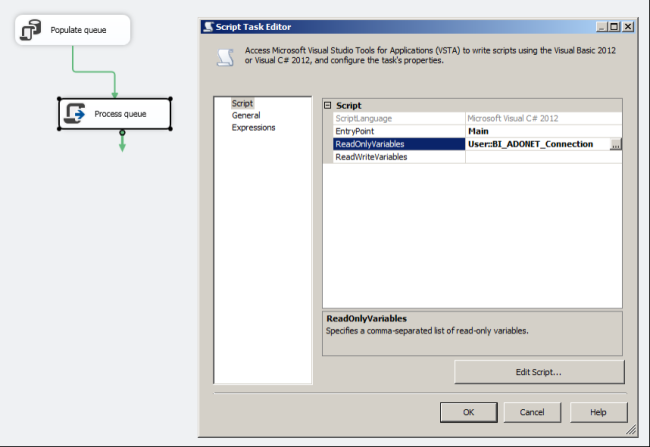The width and height of the screenshot is (650, 447).
Task: Close the Script Task Editor window
Action: point(628,27)
